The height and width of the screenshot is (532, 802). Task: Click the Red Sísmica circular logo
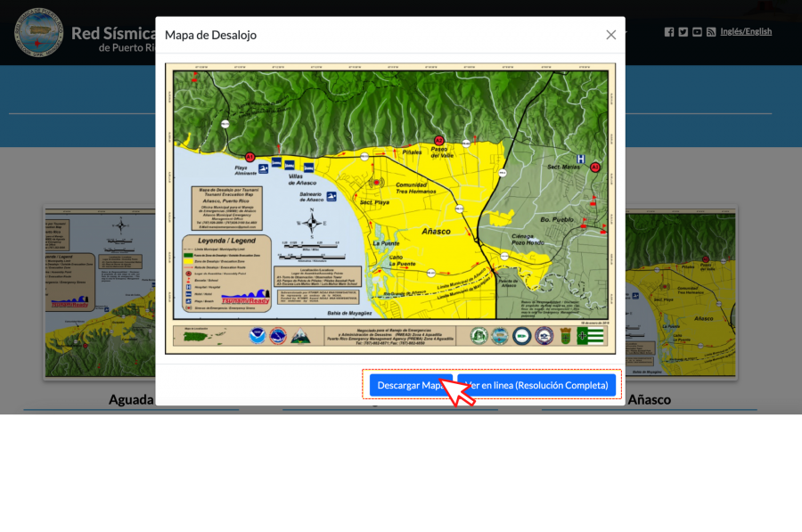click(x=38, y=32)
